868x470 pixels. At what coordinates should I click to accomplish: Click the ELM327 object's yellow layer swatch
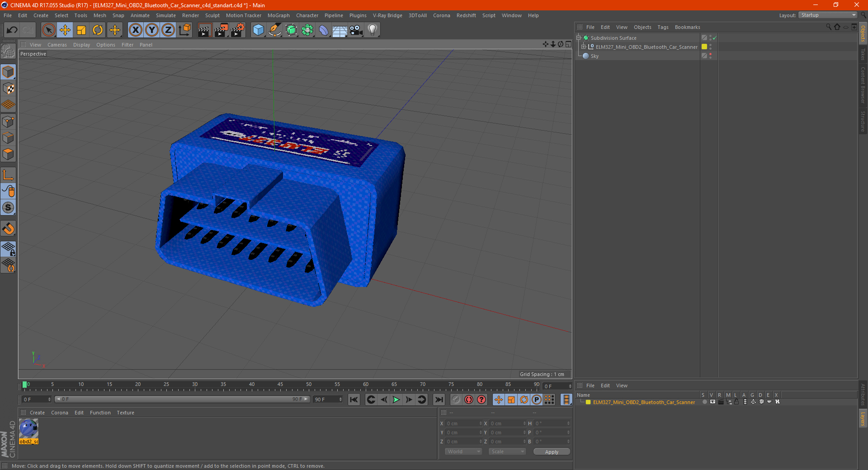[x=704, y=47]
